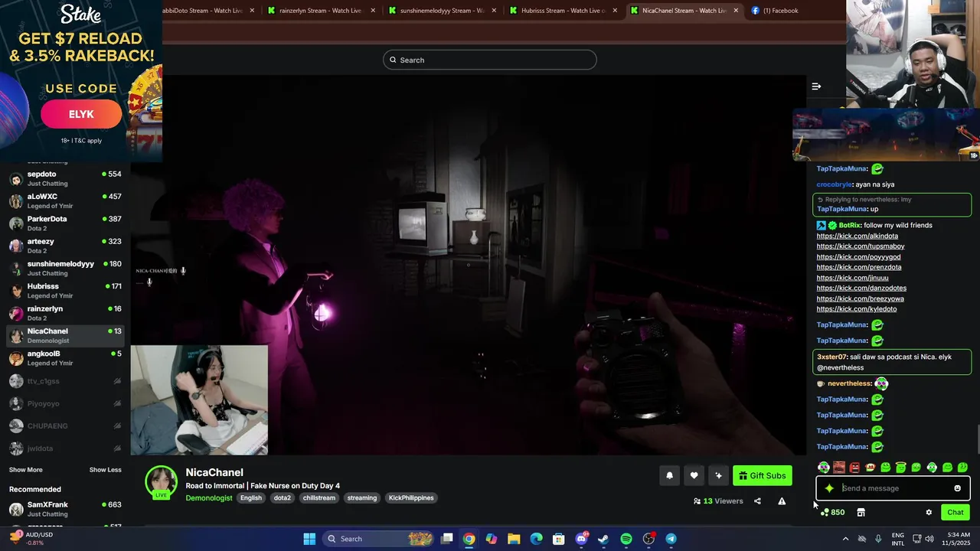Open the channel shop storefront icon
The image size is (980, 551).
[x=861, y=512]
